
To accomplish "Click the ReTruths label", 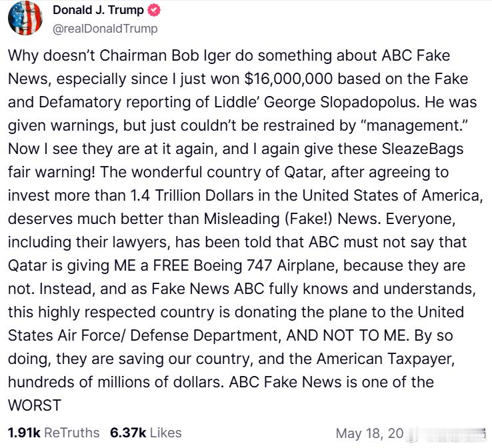I will tap(72, 433).
